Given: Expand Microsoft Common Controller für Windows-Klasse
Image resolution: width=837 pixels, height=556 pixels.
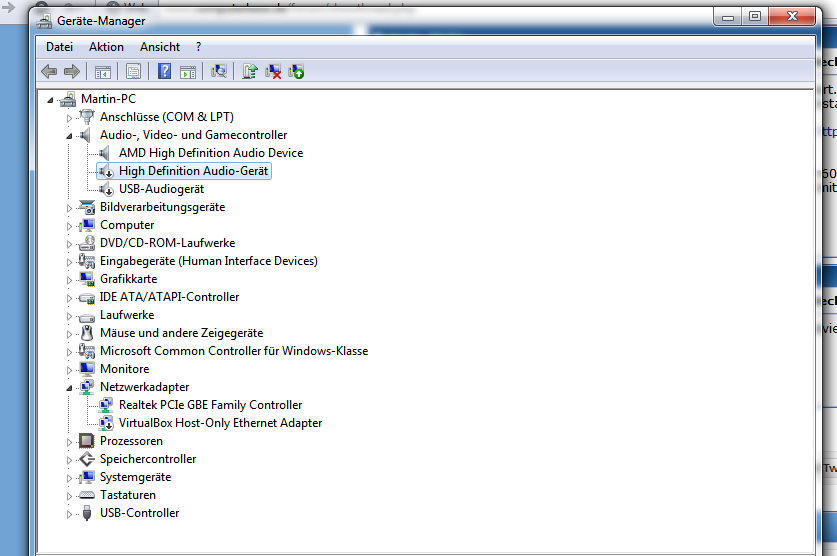Looking at the screenshot, I should coord(69,352).
